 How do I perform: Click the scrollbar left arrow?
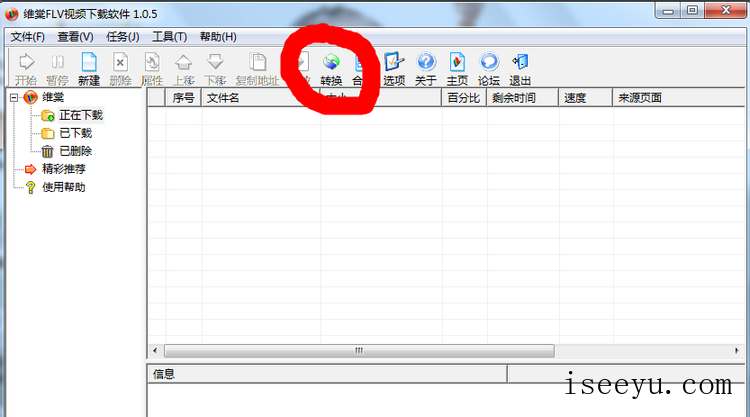point(155,351)
